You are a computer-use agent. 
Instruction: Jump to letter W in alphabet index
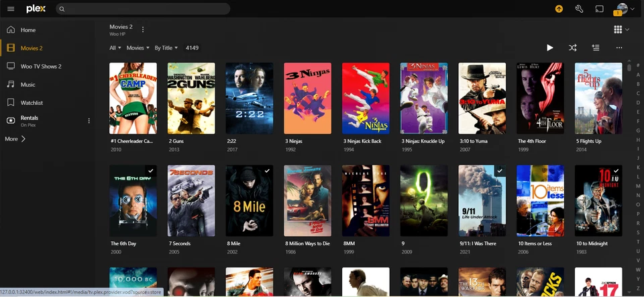click(x=638, y=269)
